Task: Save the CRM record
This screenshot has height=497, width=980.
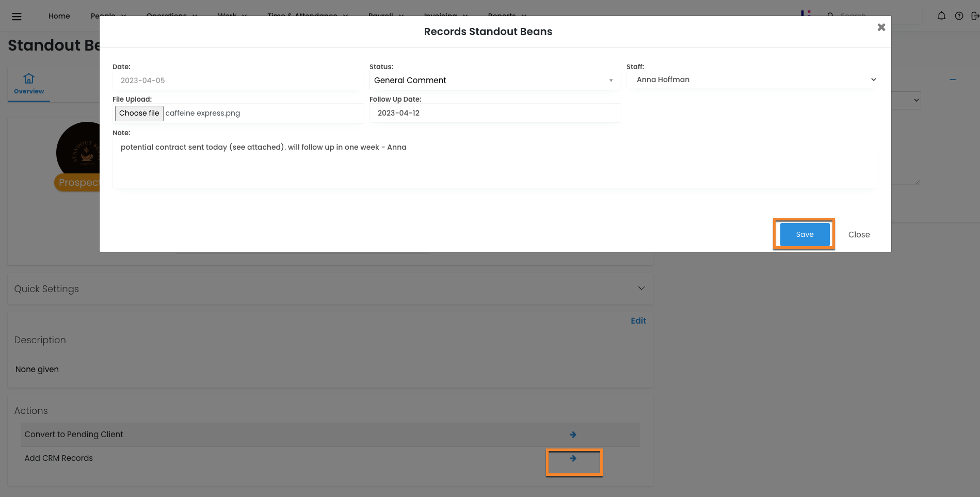Action: point(804,234)
